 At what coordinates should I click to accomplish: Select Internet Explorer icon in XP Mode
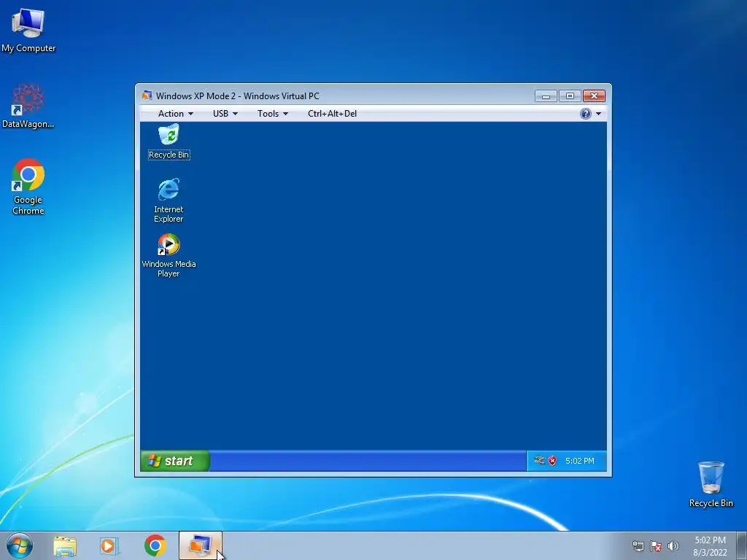(x=169, y=200)
